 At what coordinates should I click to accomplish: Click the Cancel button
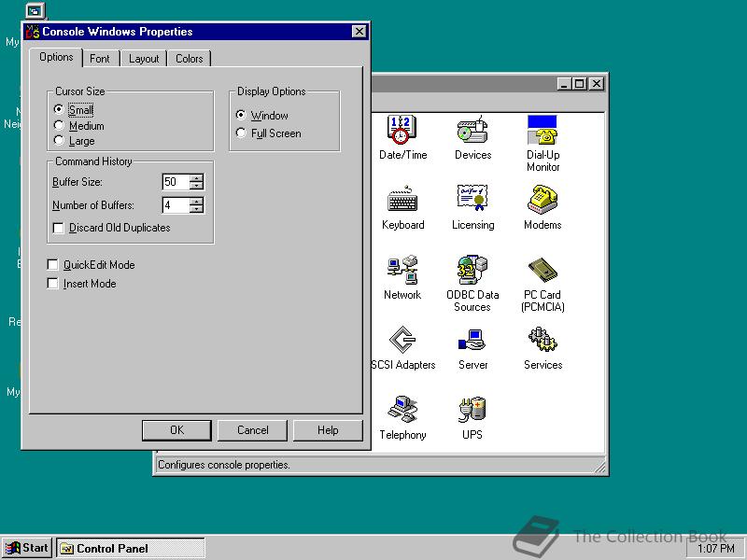[x=252, y=430]
